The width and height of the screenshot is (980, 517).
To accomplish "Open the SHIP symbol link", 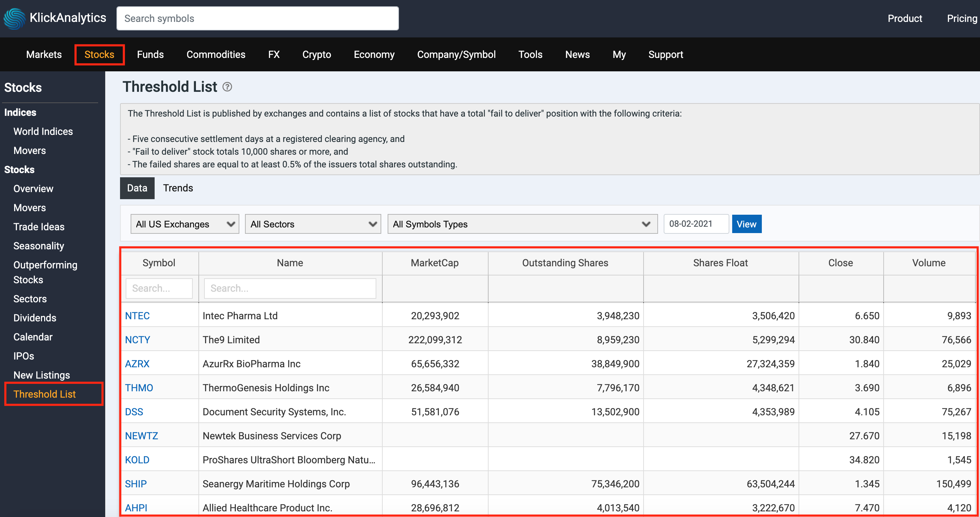I will (x=136, y=483).
